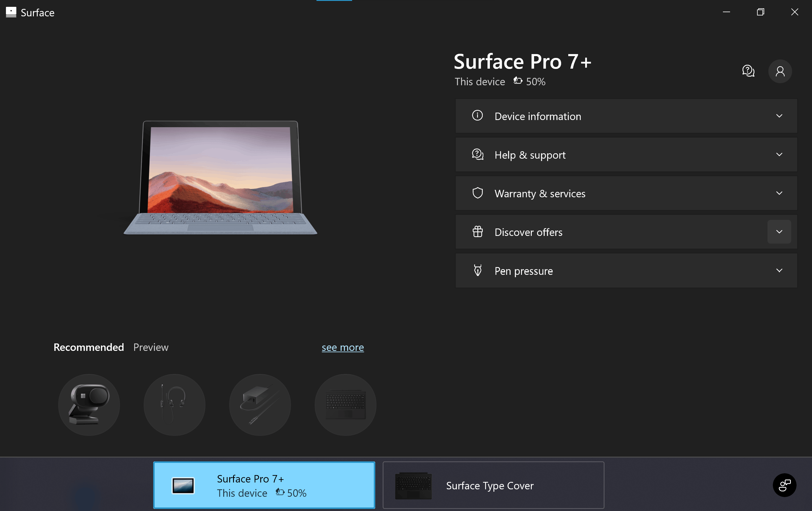Open the recommended webcam accessory

click(89, 405)
